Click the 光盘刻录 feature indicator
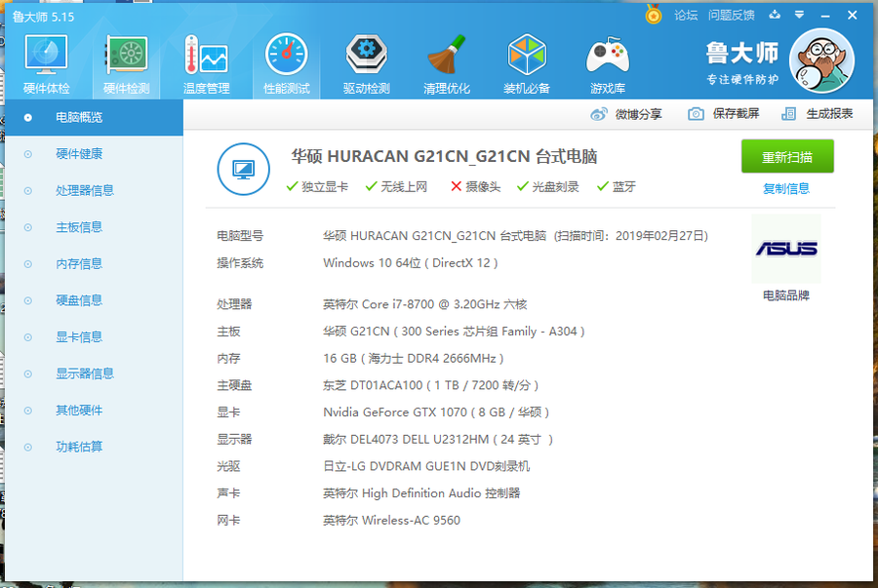The image size is (878, 588). pyautogui.click(x=547, y=187)
